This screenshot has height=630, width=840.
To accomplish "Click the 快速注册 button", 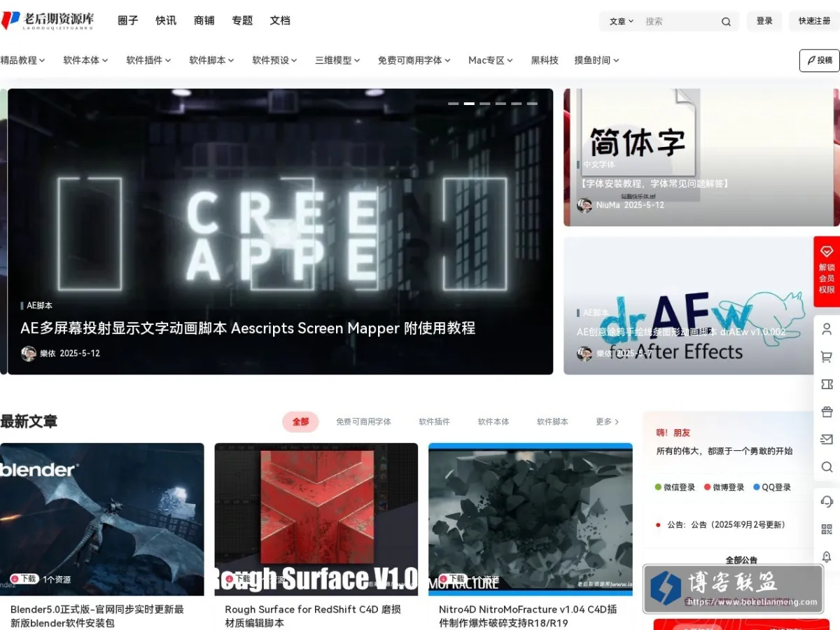I will [x=815, y=21].
